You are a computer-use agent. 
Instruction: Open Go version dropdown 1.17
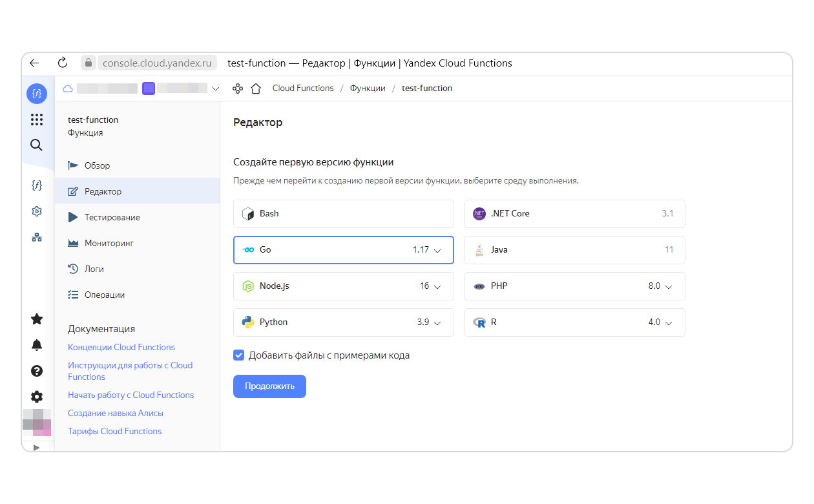427,250
